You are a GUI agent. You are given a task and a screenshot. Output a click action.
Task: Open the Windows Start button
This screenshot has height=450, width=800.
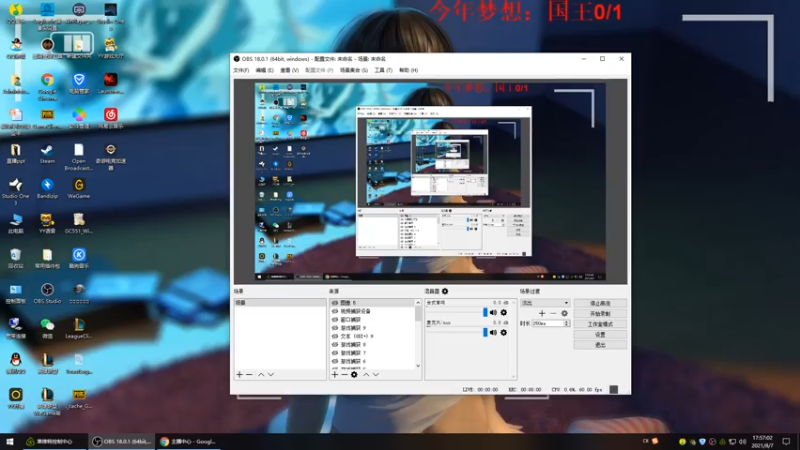(10, 442)
